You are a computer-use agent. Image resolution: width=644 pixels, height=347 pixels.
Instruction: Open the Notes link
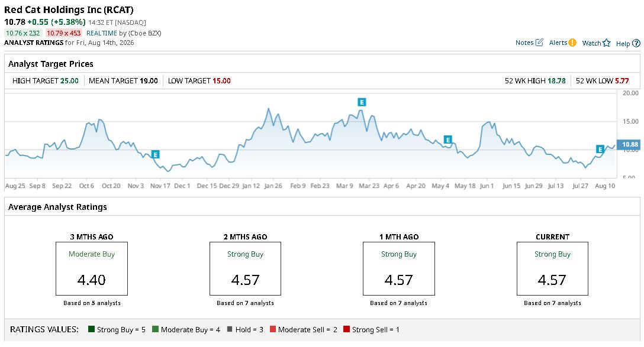(524, 43)
